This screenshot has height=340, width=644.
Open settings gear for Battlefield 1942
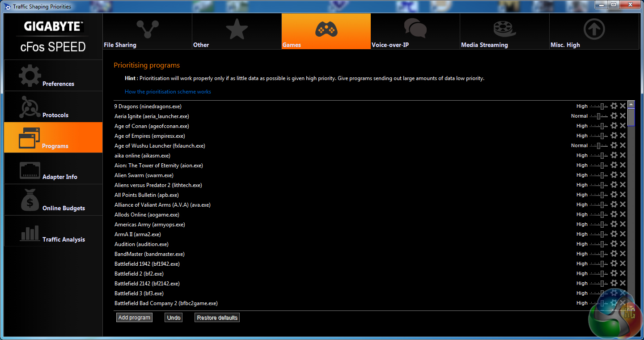pyautogui.click(x=614, y=263)
